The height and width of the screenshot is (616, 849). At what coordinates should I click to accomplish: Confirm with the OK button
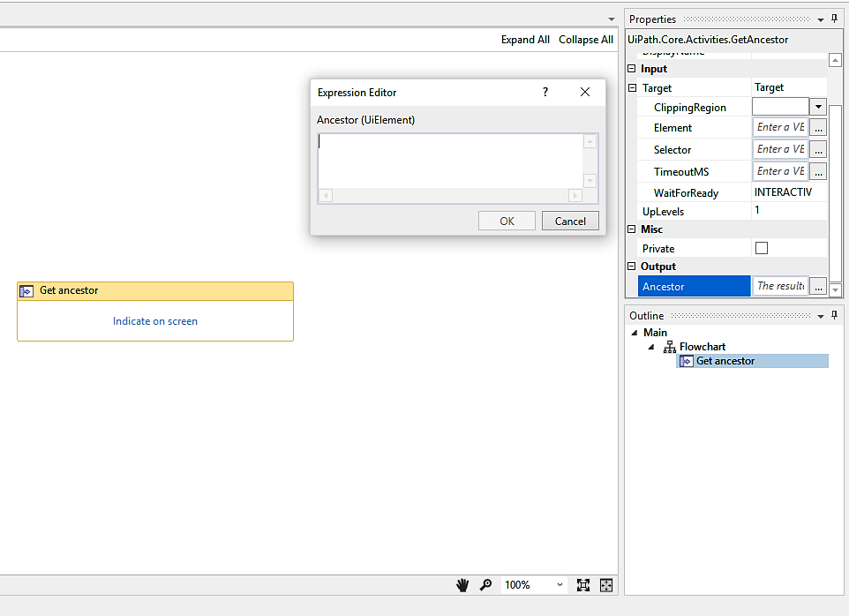click(x=507, y=221)
